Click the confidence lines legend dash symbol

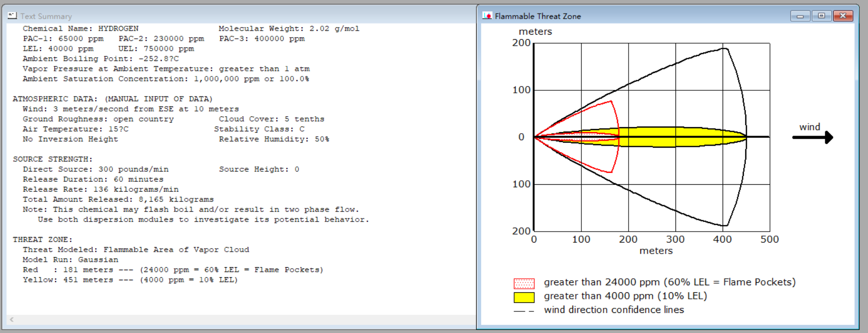pos(524,311)
